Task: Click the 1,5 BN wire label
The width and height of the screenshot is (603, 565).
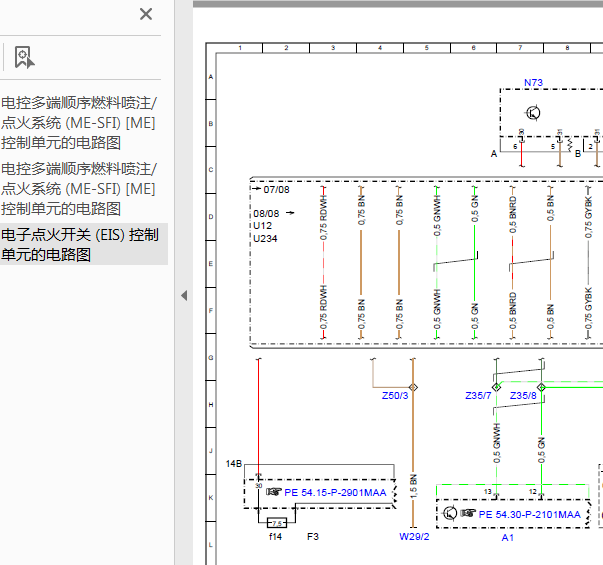Action: (x=413, y=487)
